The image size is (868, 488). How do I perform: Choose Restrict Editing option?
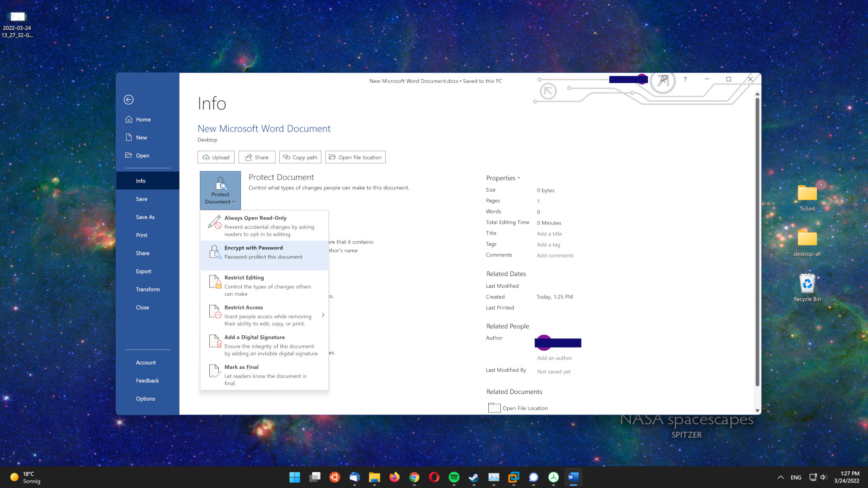click(x=264, y=286)
